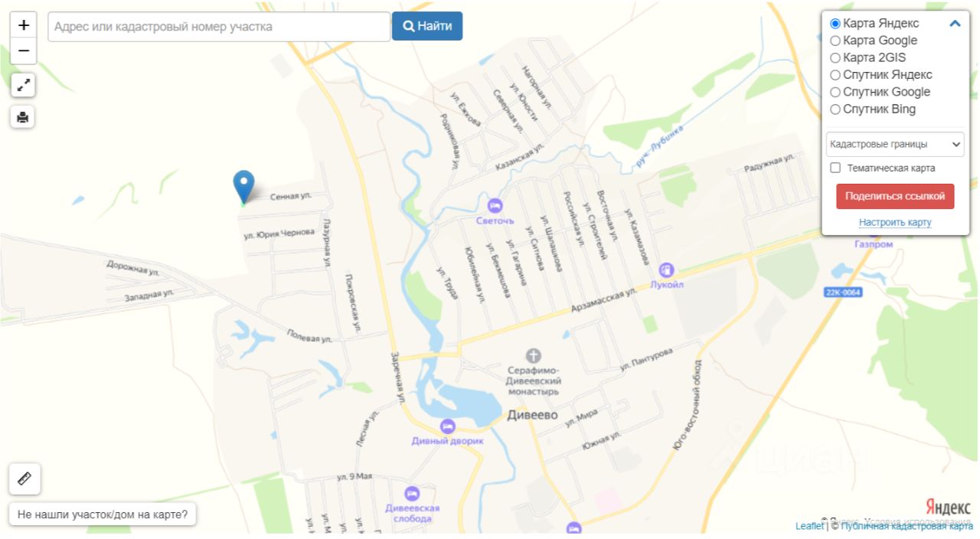Choose the Спутник Bing radio button
The height and width of the screenshot is (539, 980).
(x=835, y=109)
